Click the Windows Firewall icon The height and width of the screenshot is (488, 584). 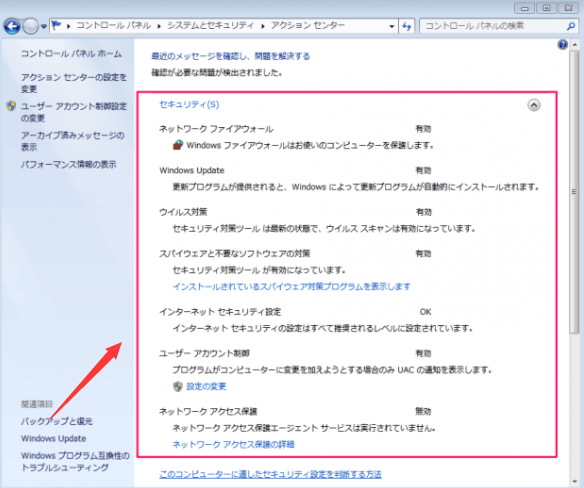[178, 145]
